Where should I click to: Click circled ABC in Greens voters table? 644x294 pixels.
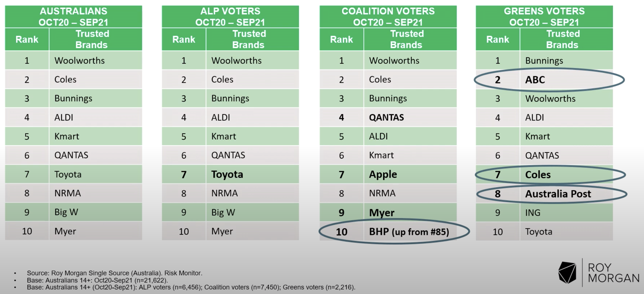click(x=535, y=80)
